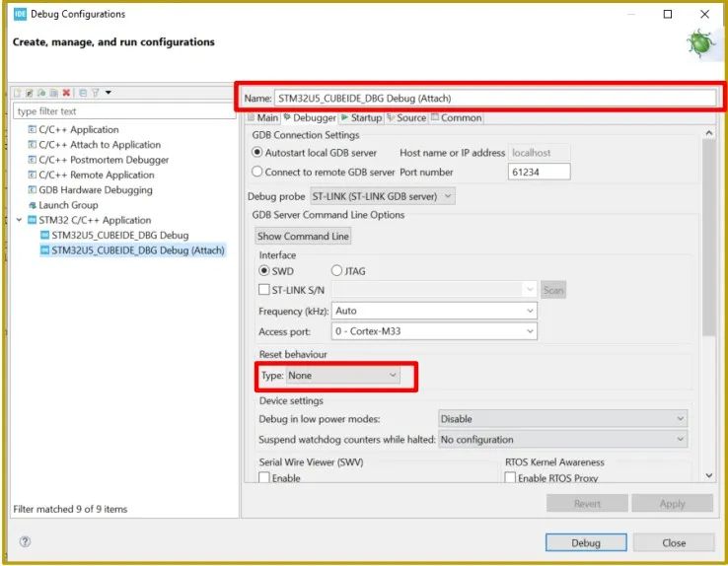Click the GDB Hardware Debugging icon
728x566 pixels.
[33, 190]
